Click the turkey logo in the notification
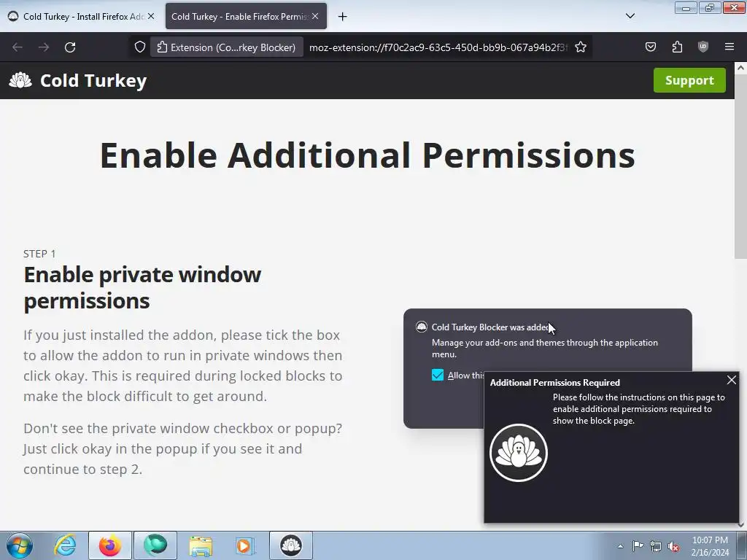The image size is (747, 560). 519,453
